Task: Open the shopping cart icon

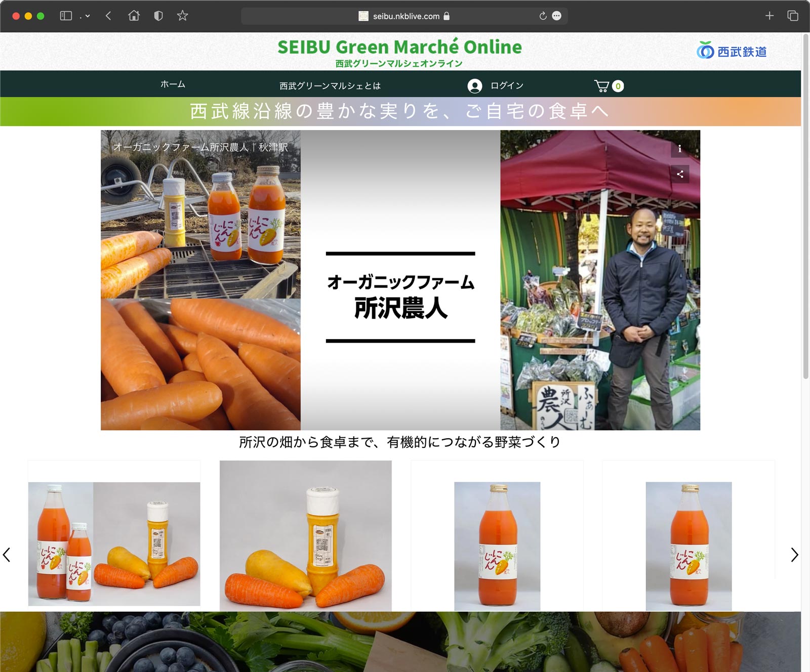Action: [602, 86]
